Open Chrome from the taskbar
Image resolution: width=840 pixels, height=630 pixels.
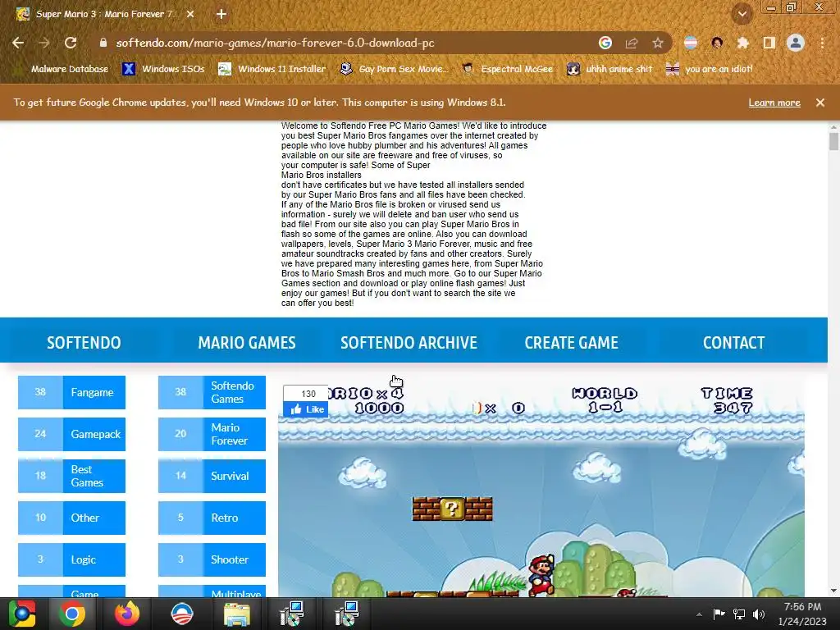pos(72,614)
